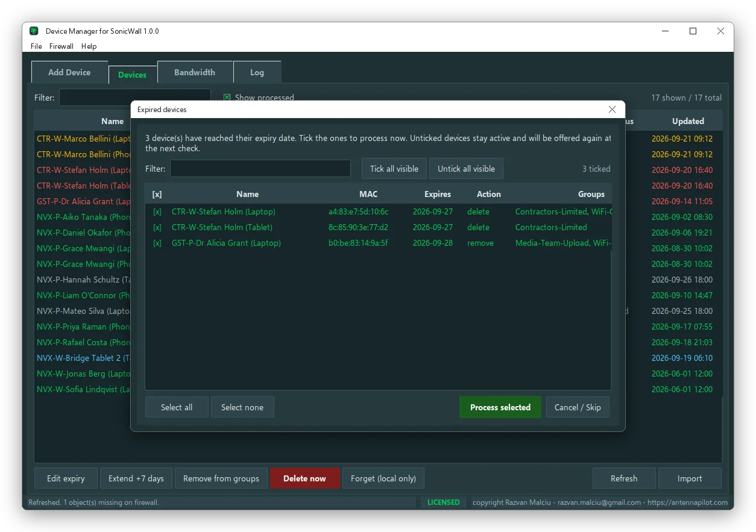Click the Select none button
This screenshot has width=756, height=532.
click(x=242, y=407)
